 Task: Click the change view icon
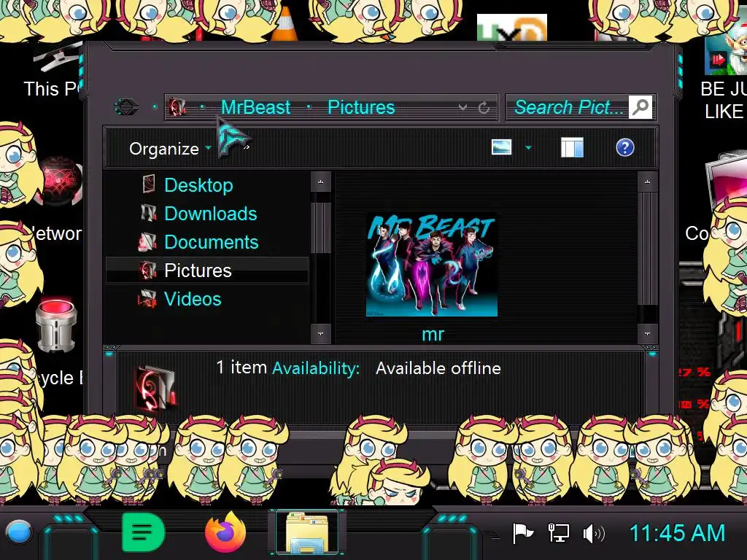[x=501, y=147]
